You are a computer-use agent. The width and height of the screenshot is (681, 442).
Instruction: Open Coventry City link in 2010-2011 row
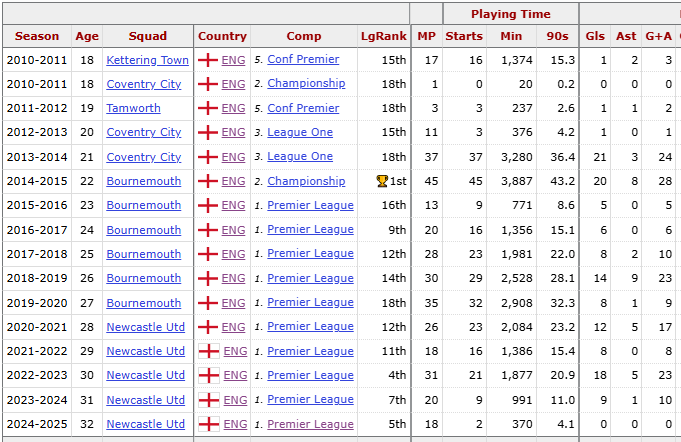(144, 84)
